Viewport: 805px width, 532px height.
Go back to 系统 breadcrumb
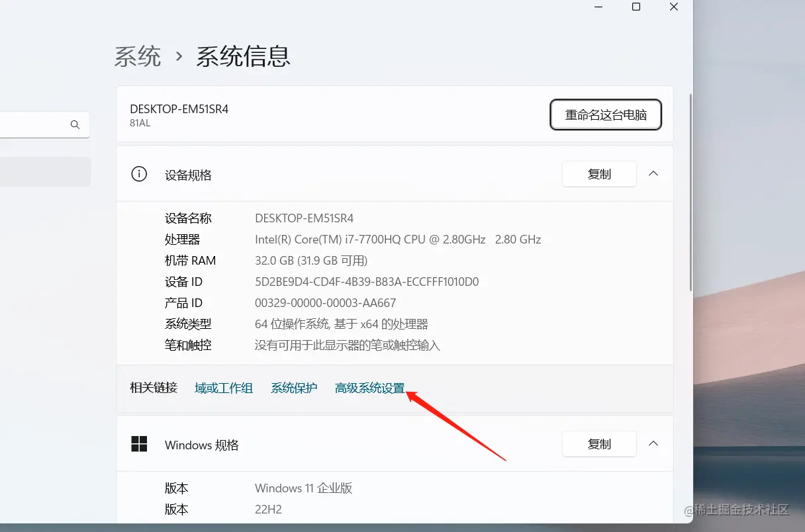click(138, 56)
